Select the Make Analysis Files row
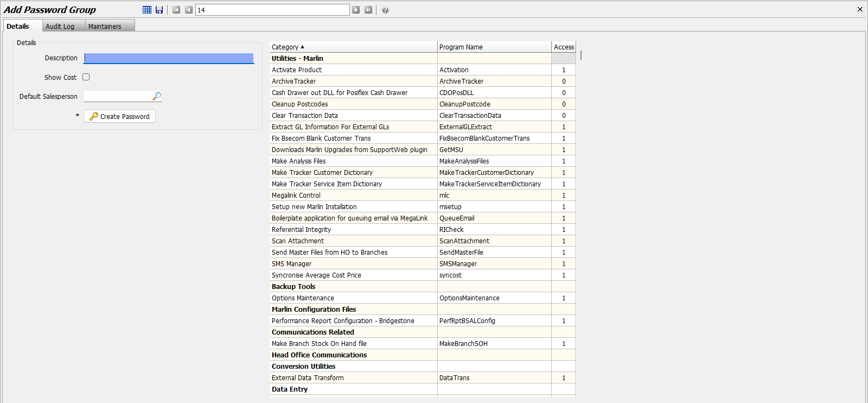Screen dimensions: 868x403 [423, 161]
